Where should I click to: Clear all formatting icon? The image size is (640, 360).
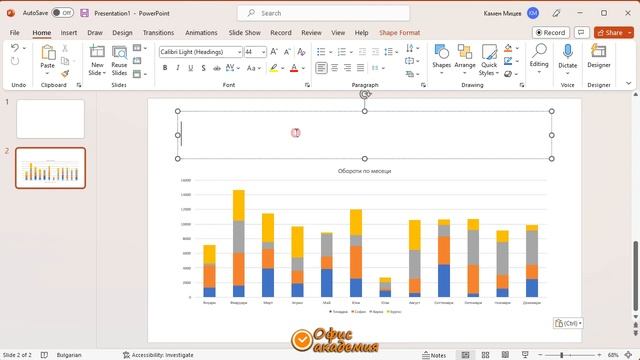pyautogui.click(x=301, y=52)
